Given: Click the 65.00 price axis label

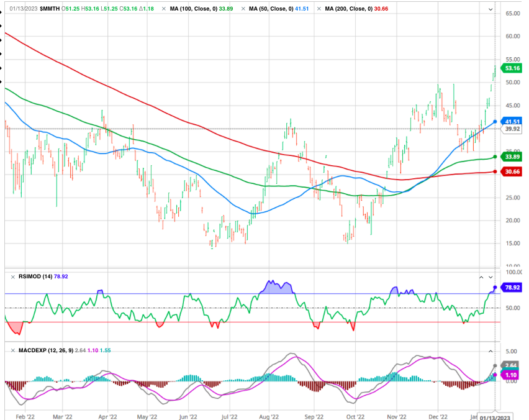Looking at the screenshot, I should pos(513,14).
